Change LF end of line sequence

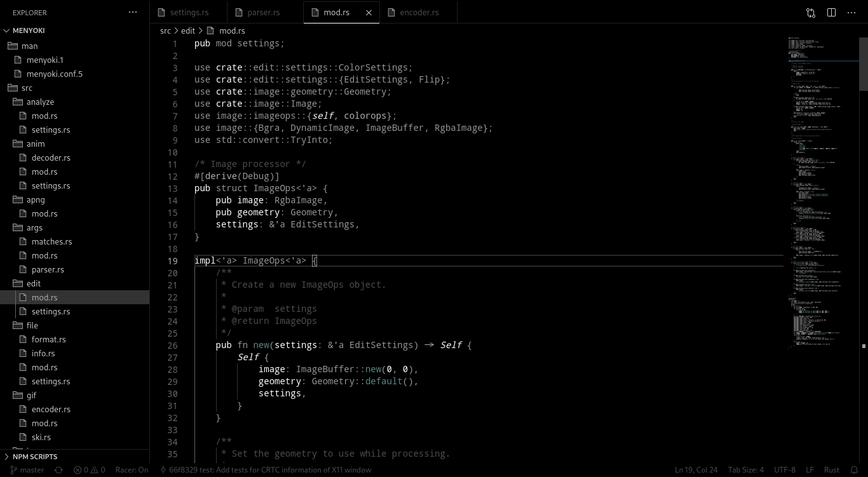tap(810, 470)
